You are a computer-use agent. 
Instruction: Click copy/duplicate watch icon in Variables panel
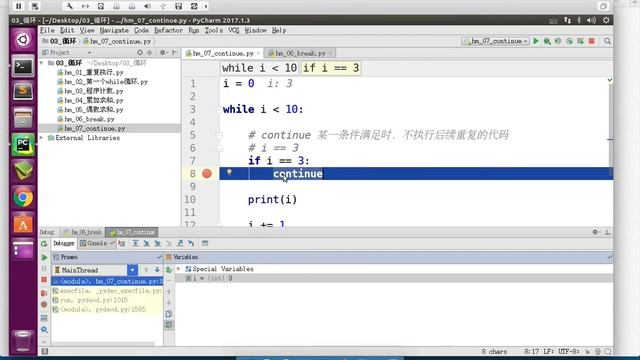click(169, 314)
